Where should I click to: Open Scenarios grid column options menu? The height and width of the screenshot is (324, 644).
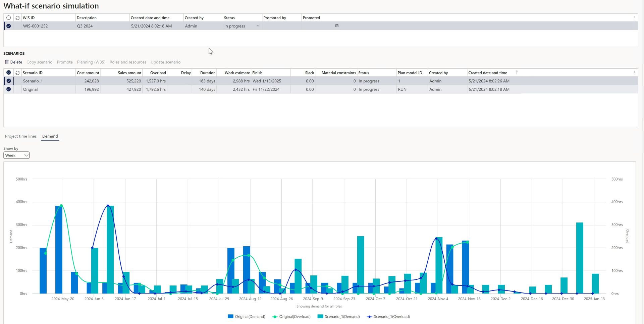(634, 73)
